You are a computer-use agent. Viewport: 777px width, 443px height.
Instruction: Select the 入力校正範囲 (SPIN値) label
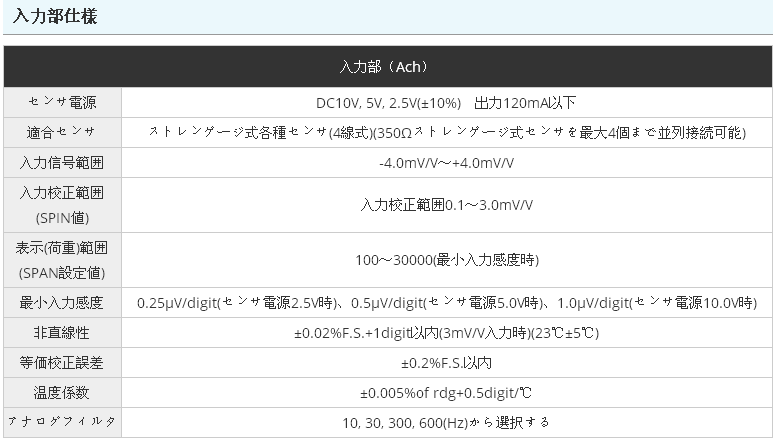pyautogui.click(x=62, y=204)
